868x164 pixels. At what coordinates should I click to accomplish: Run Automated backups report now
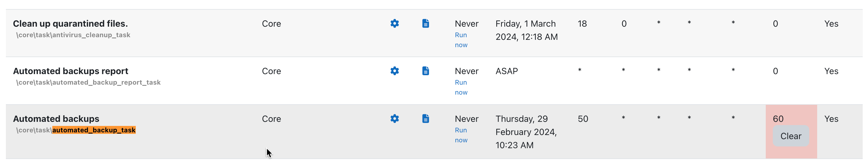(461, 87)
